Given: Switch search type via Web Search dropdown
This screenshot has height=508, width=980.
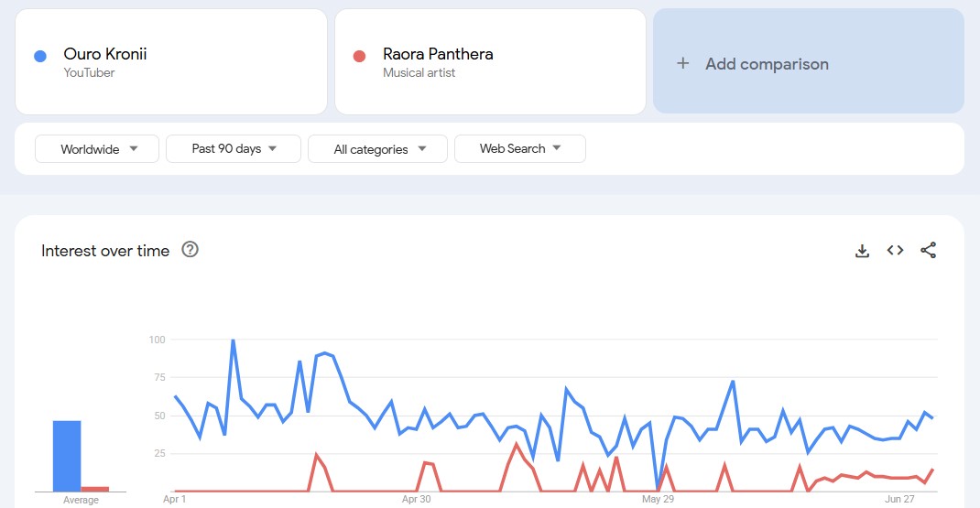Looking at the screenshot, I should 520,148.
